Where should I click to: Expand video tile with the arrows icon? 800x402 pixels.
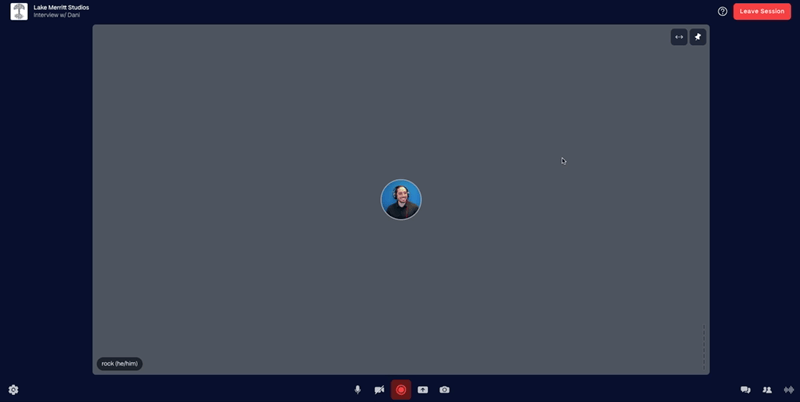(679, 37)
